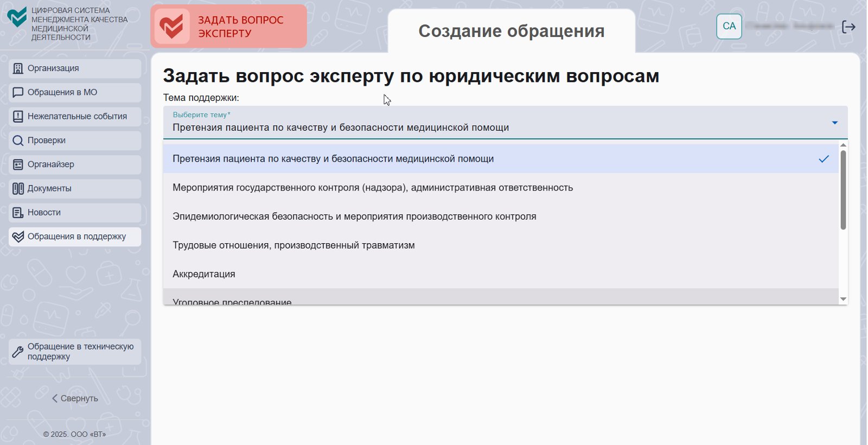Open the Новости section
The width and height of the screenshot is (868, 445).
coord(75,213)
